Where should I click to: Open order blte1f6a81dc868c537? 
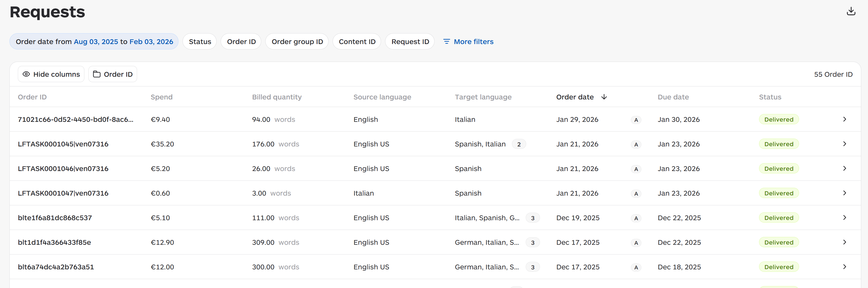click(55, 218)
